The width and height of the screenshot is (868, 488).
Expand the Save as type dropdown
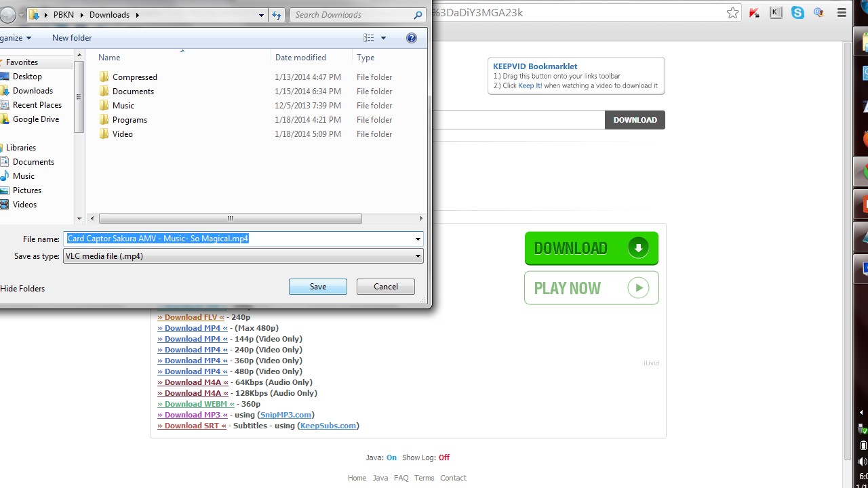click(418, 256)
